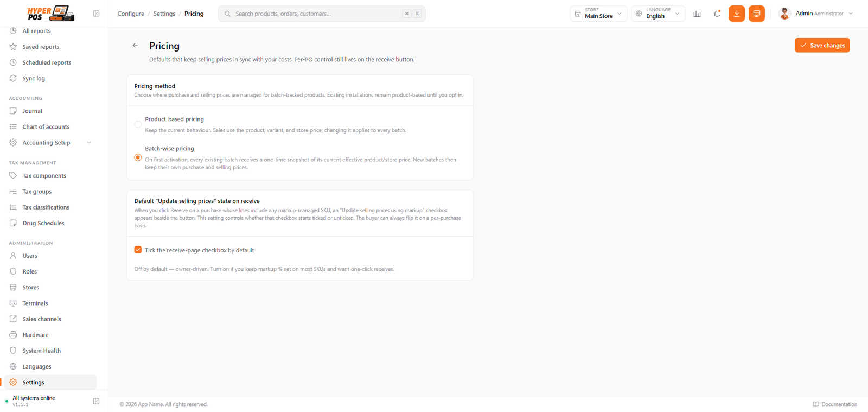Viewport: 868px width, 412px height.
Task: Go to Configure in the breadcrumb
Action: (x=131, y=14)
